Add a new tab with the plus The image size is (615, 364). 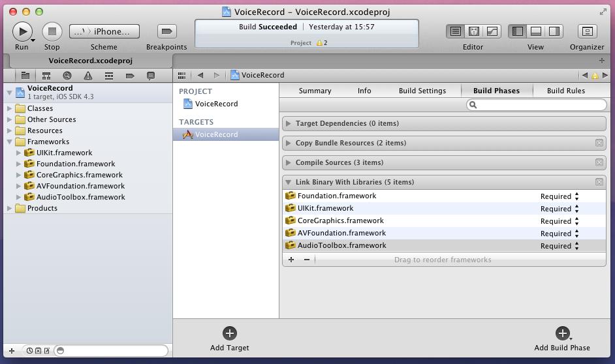[x=602, y=61]
